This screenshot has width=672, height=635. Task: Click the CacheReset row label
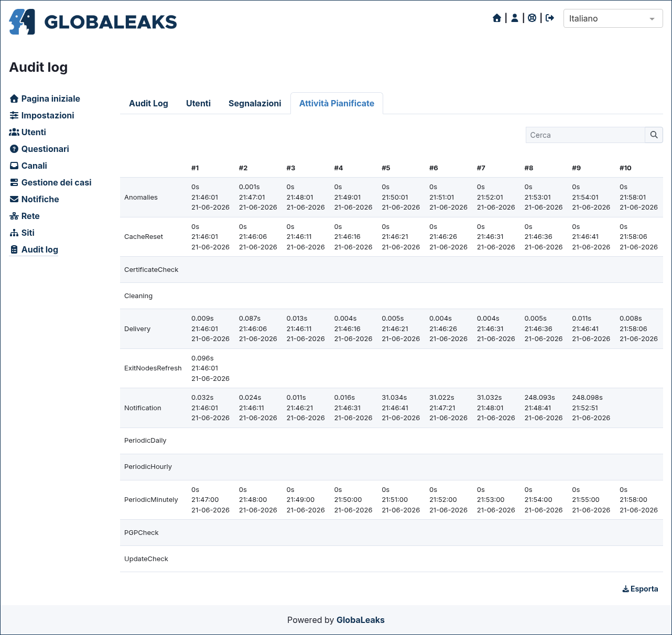click(x=144, y=237)
